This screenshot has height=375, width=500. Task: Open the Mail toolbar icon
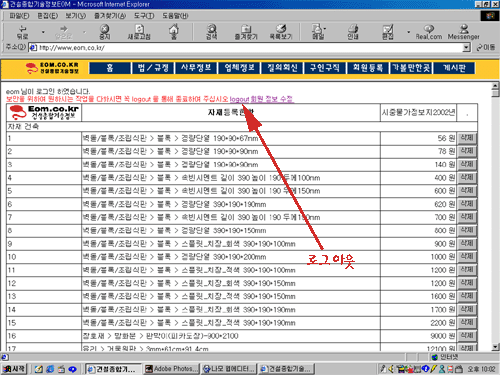(x=318, y=32)
